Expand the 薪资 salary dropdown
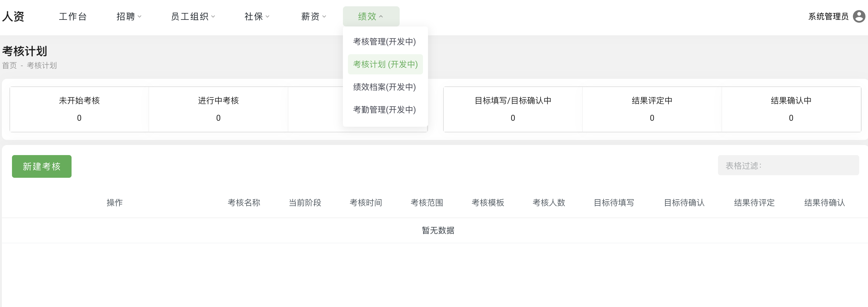The image size is (868, 307). (313, 16)
